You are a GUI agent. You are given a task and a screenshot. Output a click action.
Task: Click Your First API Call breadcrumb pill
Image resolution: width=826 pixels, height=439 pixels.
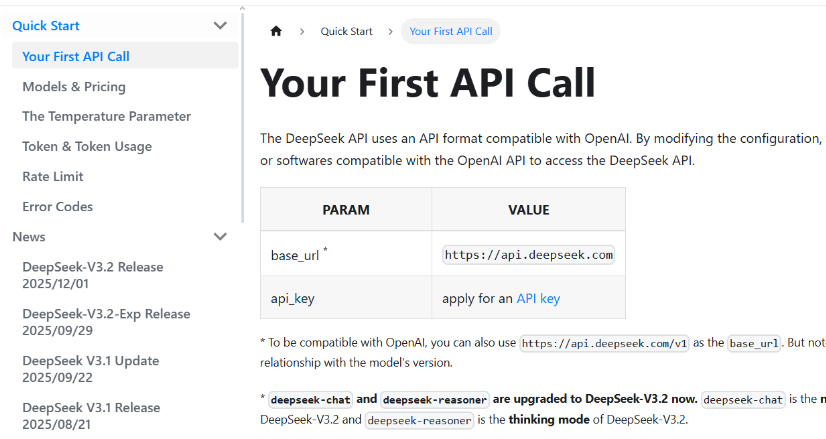[x=451, y=32]
